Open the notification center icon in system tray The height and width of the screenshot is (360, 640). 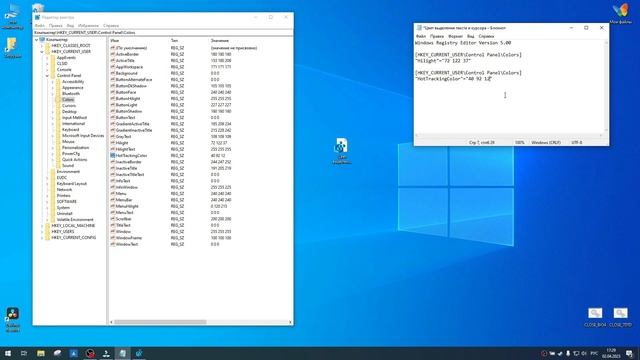629,353
